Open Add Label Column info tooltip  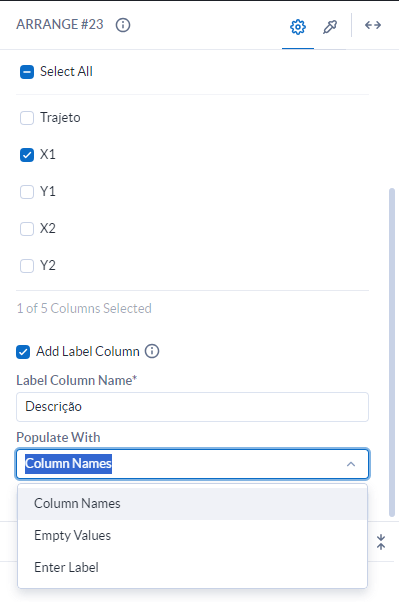click(x=152, y=351)
